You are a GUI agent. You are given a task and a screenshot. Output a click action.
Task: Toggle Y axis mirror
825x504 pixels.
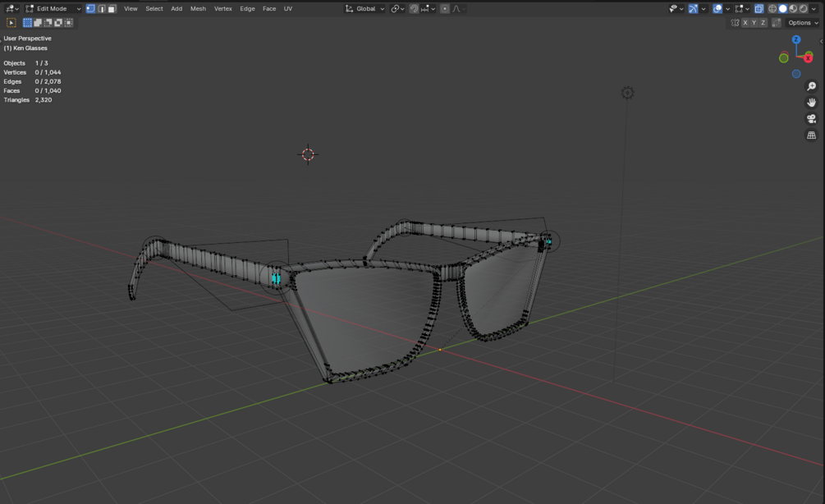[x=754, y=23]
